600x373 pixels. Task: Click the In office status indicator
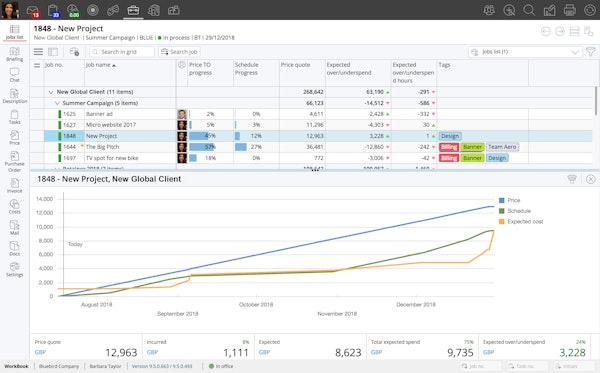point(221,366)
